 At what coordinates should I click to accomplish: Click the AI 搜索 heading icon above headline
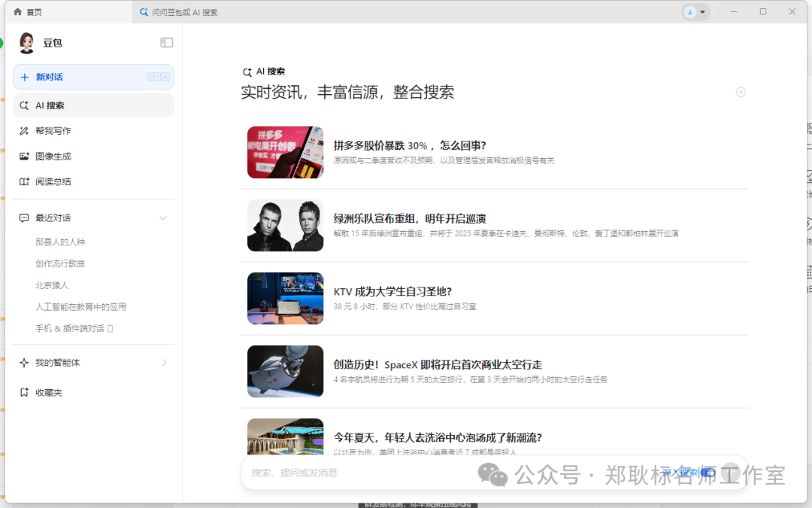[247, 72]
